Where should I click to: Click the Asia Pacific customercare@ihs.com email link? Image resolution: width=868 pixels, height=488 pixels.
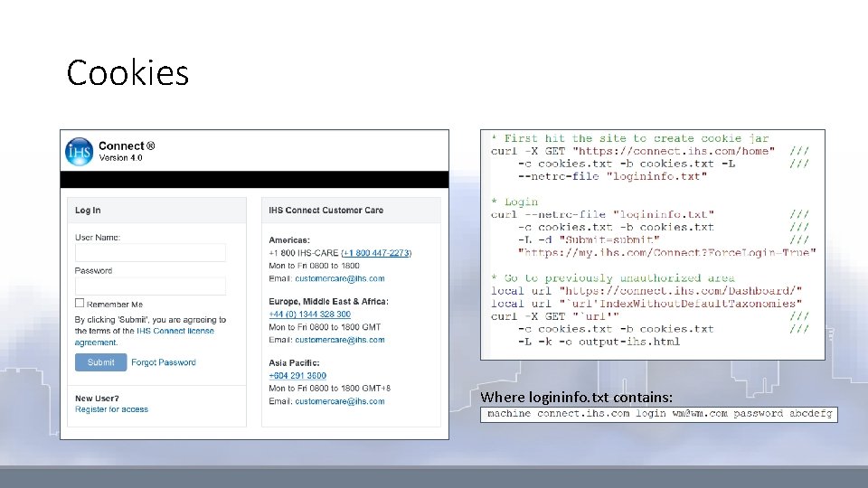coord(339,401)
